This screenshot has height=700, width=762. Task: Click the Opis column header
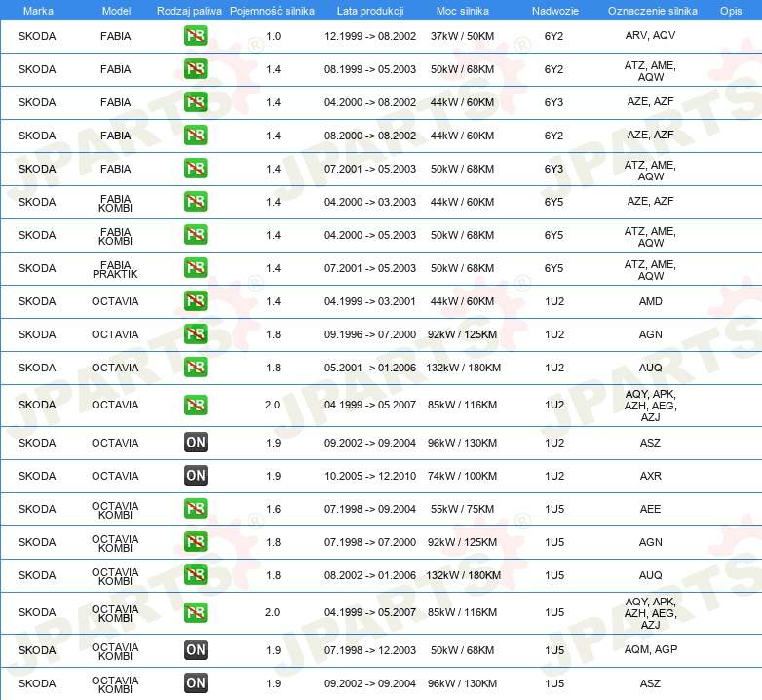point(731,11)
